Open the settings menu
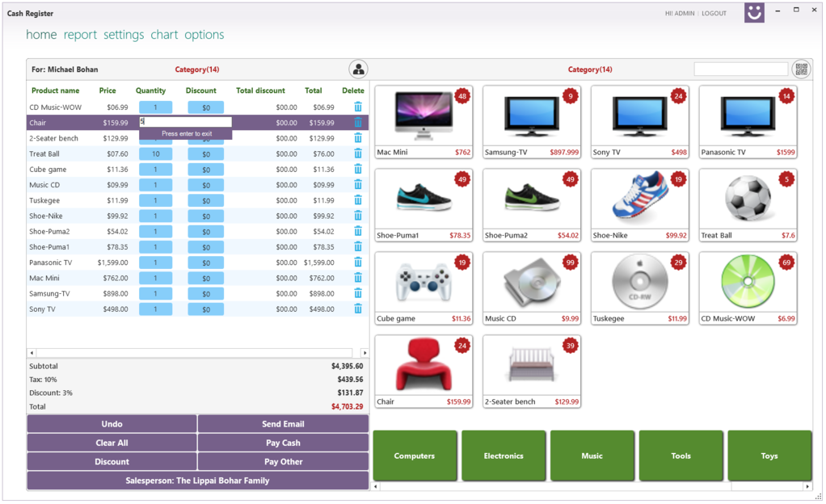This screenshot has width=826, height=504. (124, 35)
